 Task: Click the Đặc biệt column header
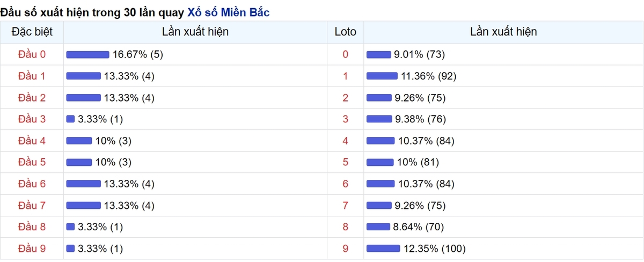coord(32,32)
